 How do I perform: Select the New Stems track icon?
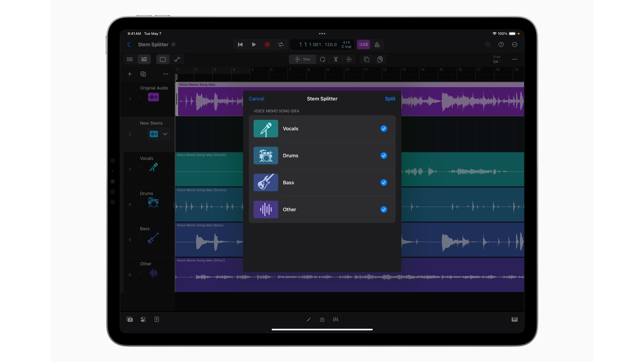pos(154,134)
